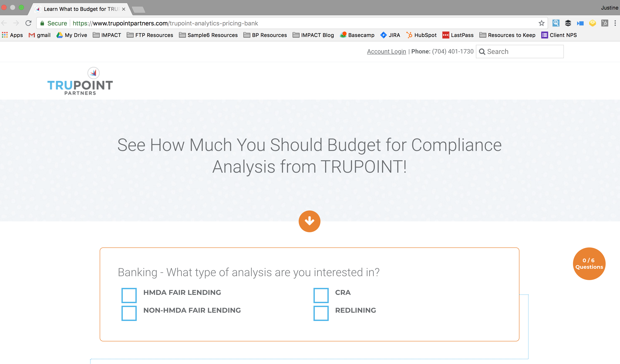This screenshot has height=364, width=620.
Task: Click the HMDA FAIR LENDING label
Action: click(x=182, y=292)
